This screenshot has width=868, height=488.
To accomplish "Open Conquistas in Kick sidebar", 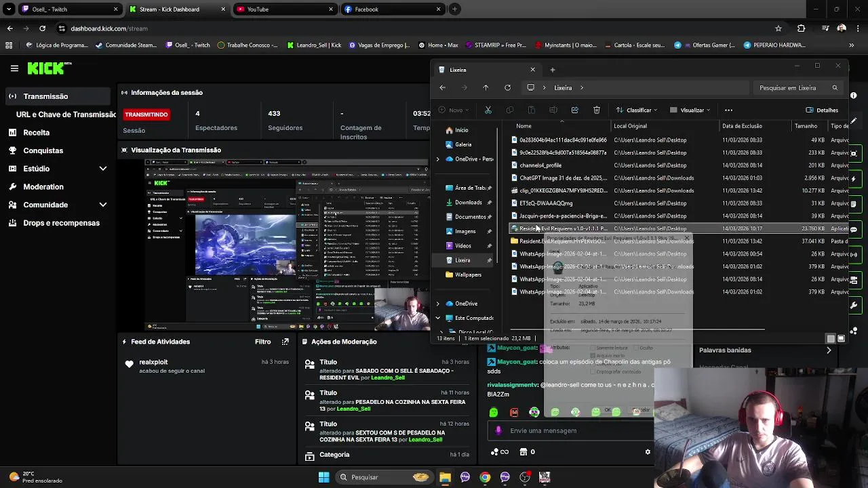I will pyautogui.click(x=43, y=150).
